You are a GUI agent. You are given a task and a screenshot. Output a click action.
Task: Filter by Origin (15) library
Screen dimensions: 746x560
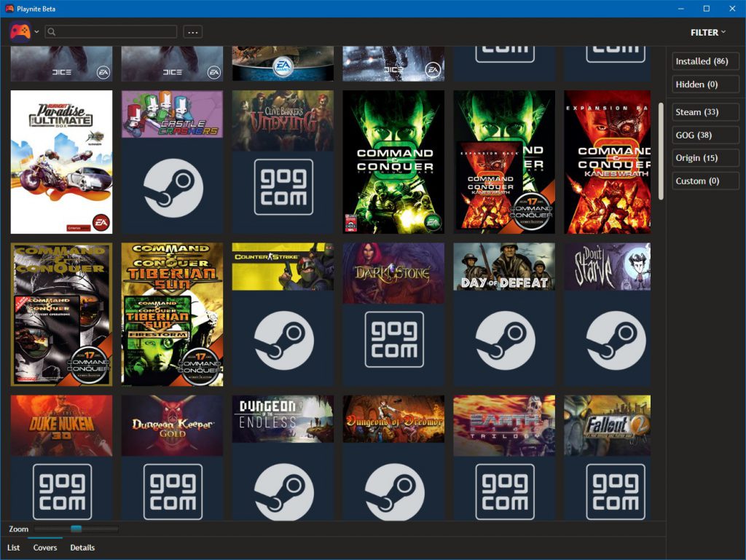[x=705, y=158]
